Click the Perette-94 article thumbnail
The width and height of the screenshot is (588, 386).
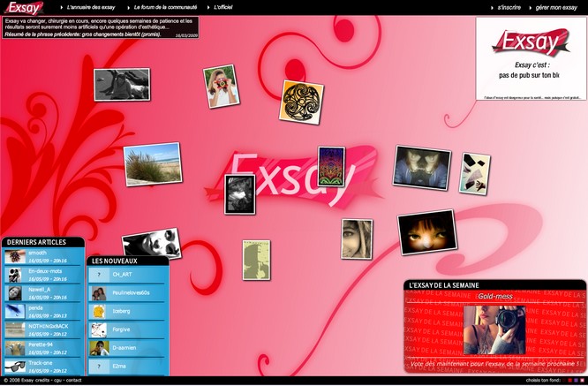pyautogui.click(x=15, y=349)
